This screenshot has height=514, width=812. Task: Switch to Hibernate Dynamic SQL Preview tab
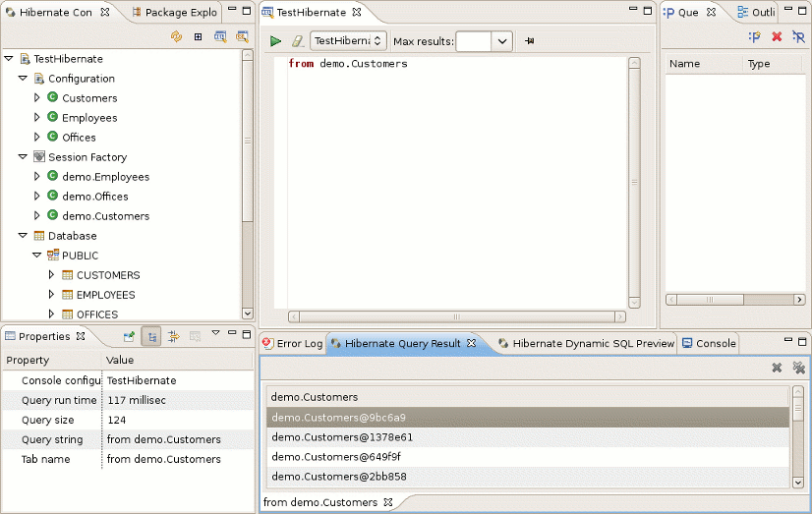(586, 343)
